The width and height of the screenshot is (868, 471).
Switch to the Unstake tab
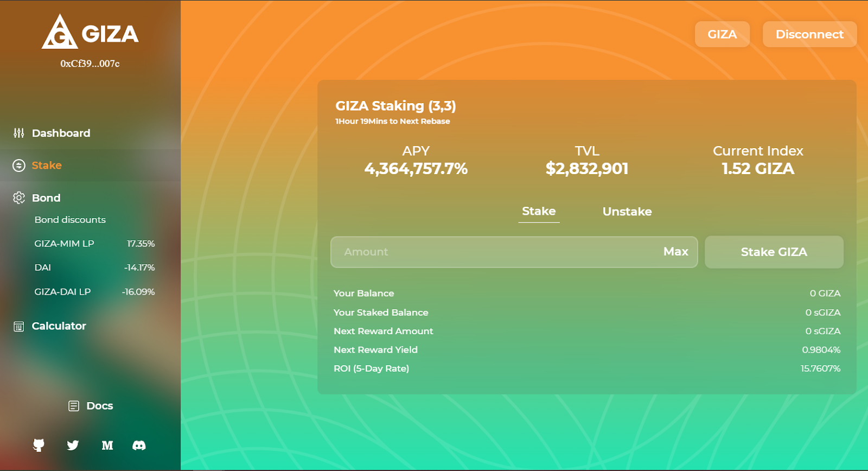pos(627,212)
